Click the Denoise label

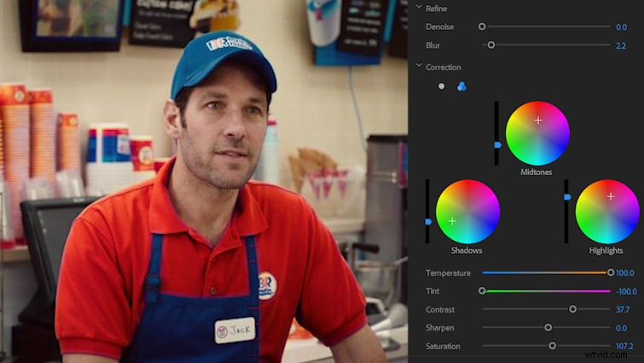point(439,26)
